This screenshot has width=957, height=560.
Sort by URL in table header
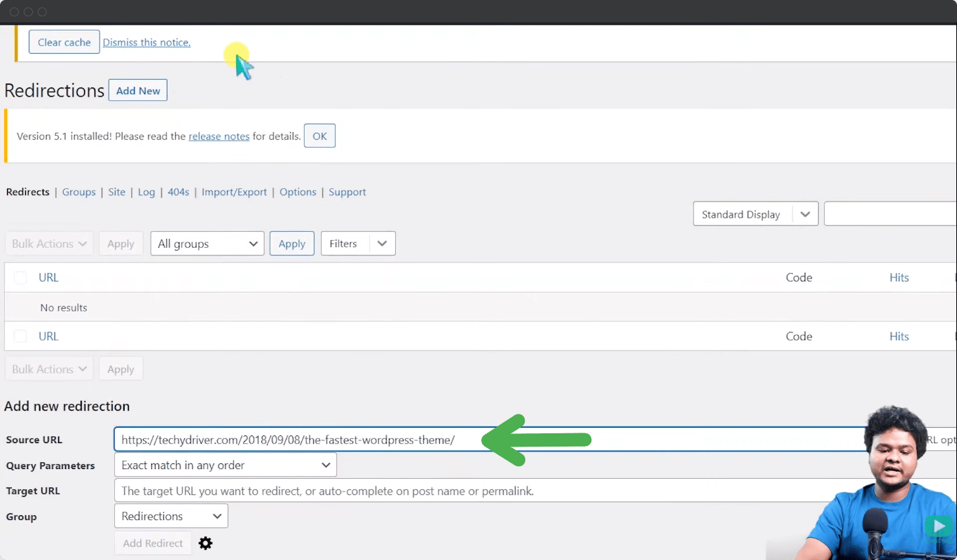tap(48, 278)
